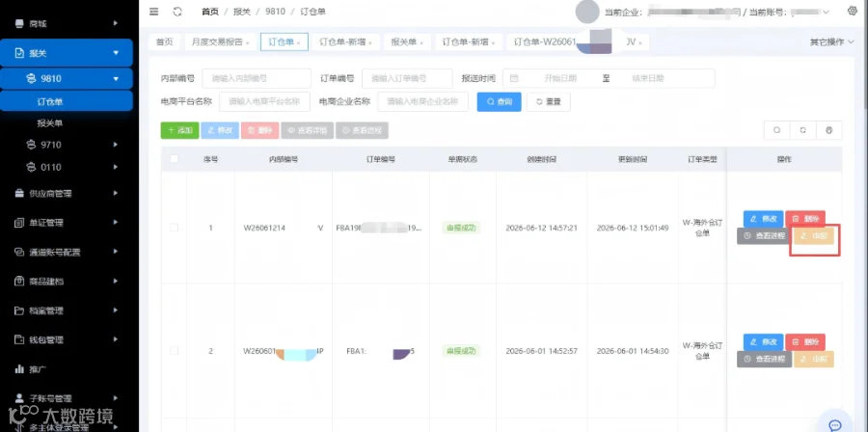Click the 申报成功 status tag in row 1
The image size is (868, 432).
point(461,228)
